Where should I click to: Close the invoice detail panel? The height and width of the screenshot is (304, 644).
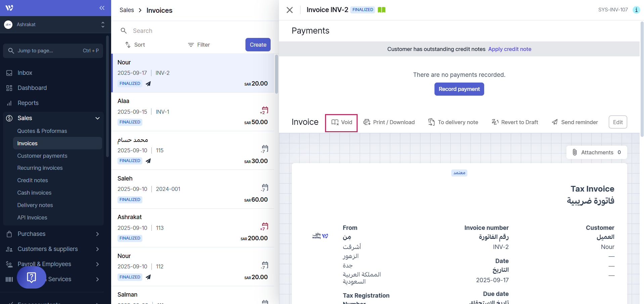(289, 10)
